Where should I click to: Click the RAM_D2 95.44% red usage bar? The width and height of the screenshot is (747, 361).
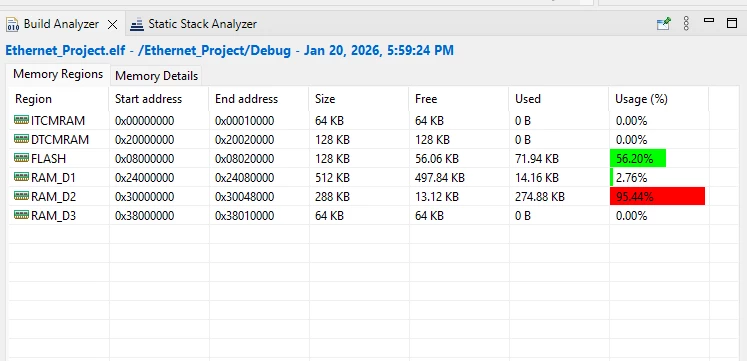[x=657, y=196]
